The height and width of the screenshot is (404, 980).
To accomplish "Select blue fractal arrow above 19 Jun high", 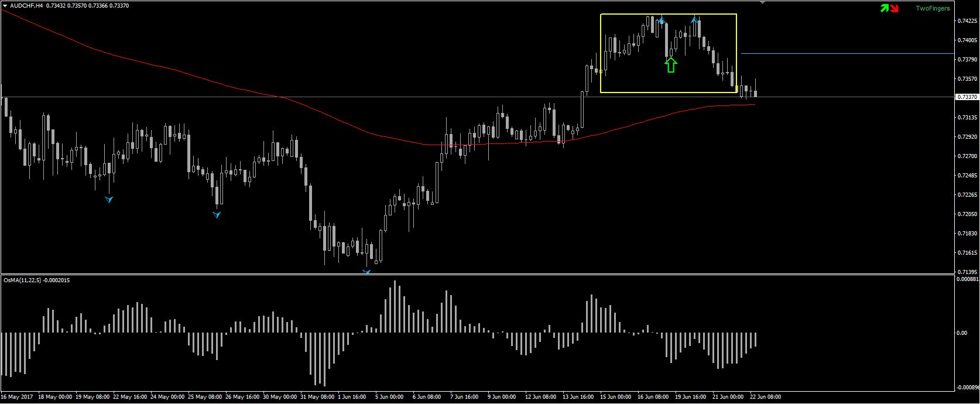I will coord(694,19).
